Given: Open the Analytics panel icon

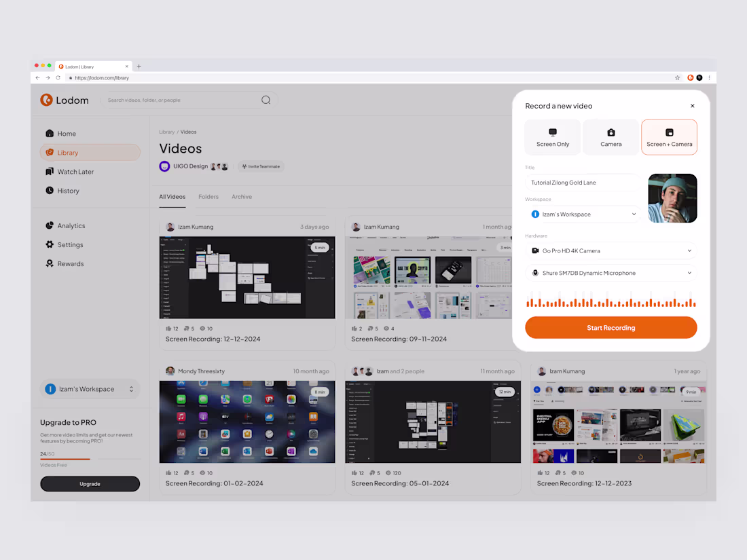Looking at the screenshot, I should click(50, 225).
